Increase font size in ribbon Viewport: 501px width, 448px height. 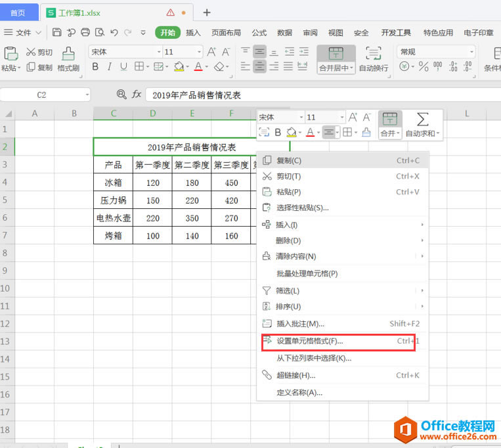(x=211, y=52)
